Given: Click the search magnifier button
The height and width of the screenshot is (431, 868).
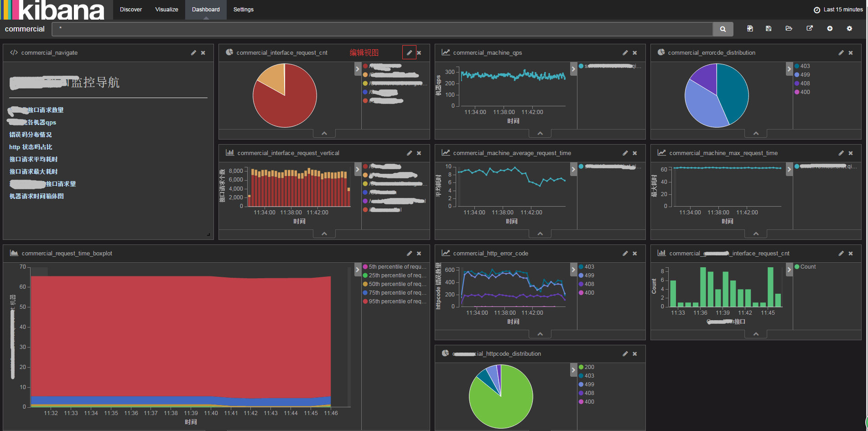Looking at the screenshot, I should tap(723, 29).
